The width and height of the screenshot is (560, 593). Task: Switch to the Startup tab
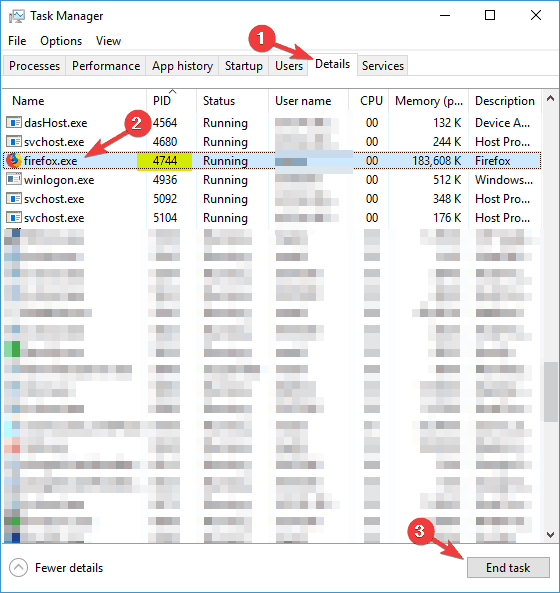[x=244, y=66]
